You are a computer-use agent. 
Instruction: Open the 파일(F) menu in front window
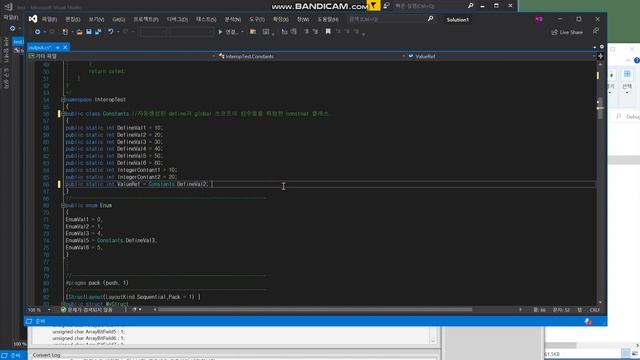click(x=49, y=19)
